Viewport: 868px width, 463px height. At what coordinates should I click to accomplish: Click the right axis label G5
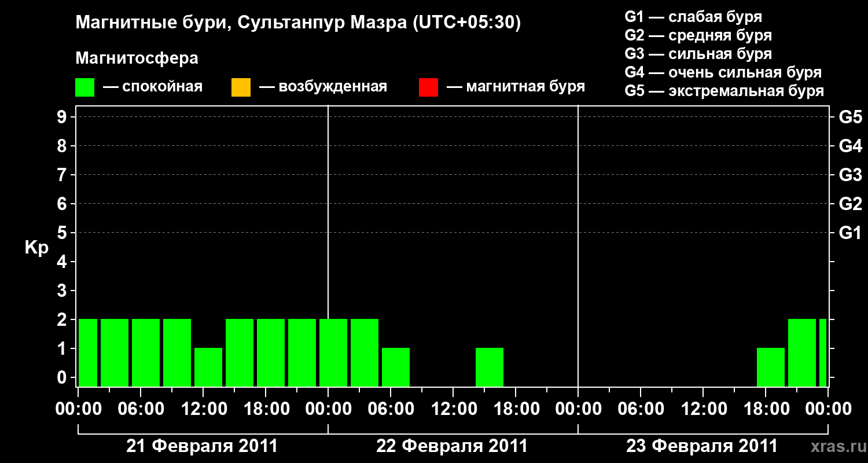851,117
